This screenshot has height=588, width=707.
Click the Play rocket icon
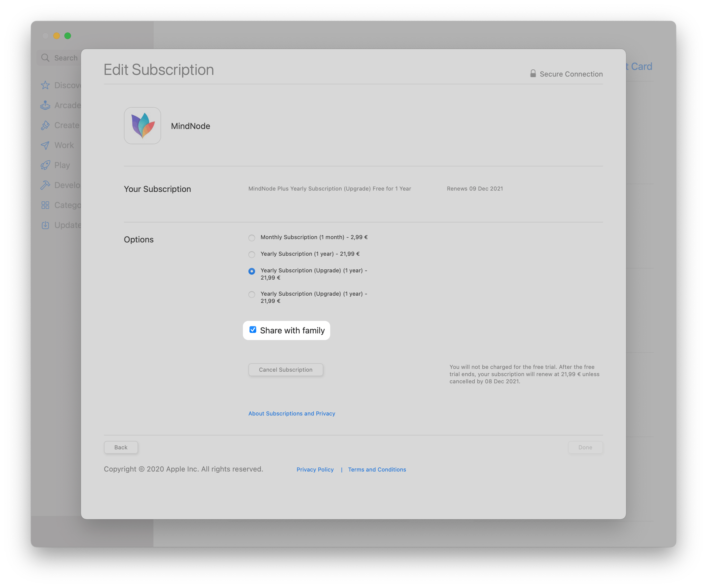pos(45,165)
